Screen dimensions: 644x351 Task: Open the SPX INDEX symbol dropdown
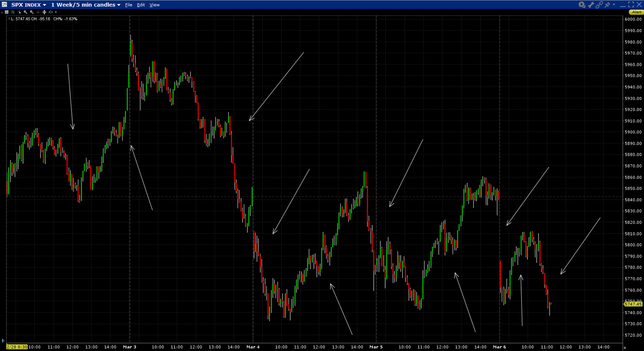29,5
